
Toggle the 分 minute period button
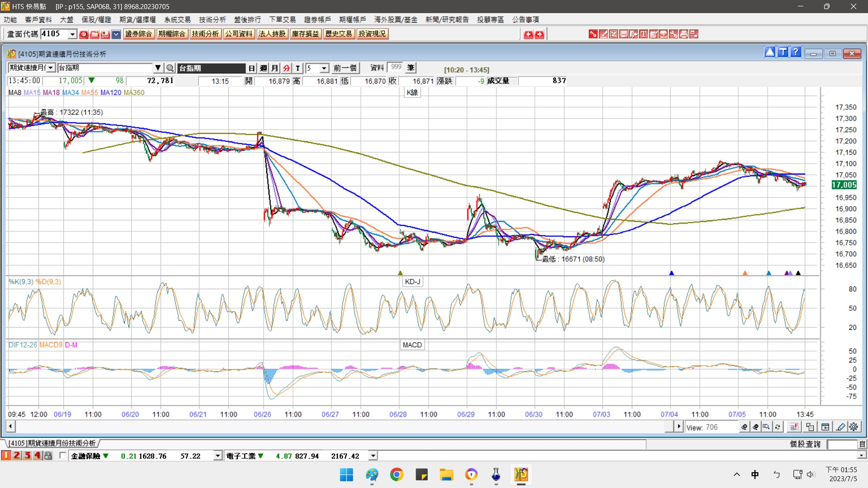286,68
